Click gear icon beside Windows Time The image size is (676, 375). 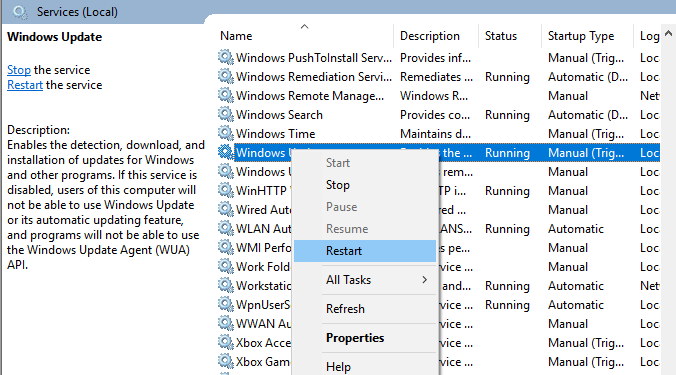225,133
